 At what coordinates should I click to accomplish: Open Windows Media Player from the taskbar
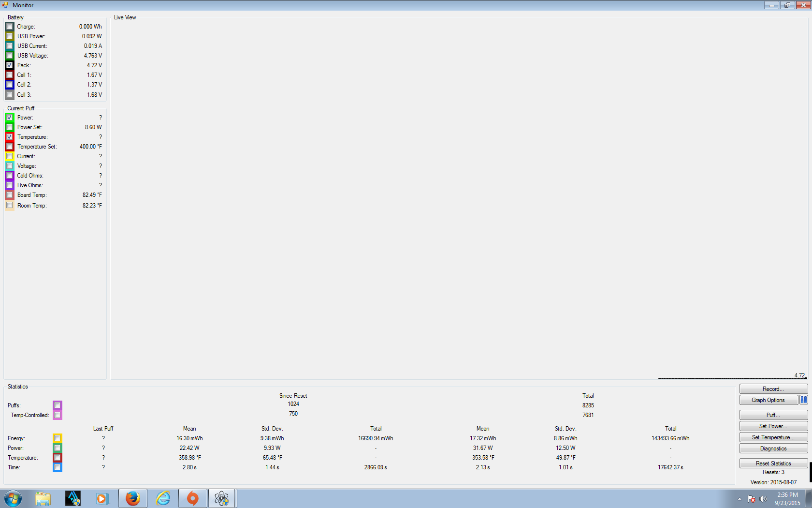pyautogui.click(x=102, y=498)
